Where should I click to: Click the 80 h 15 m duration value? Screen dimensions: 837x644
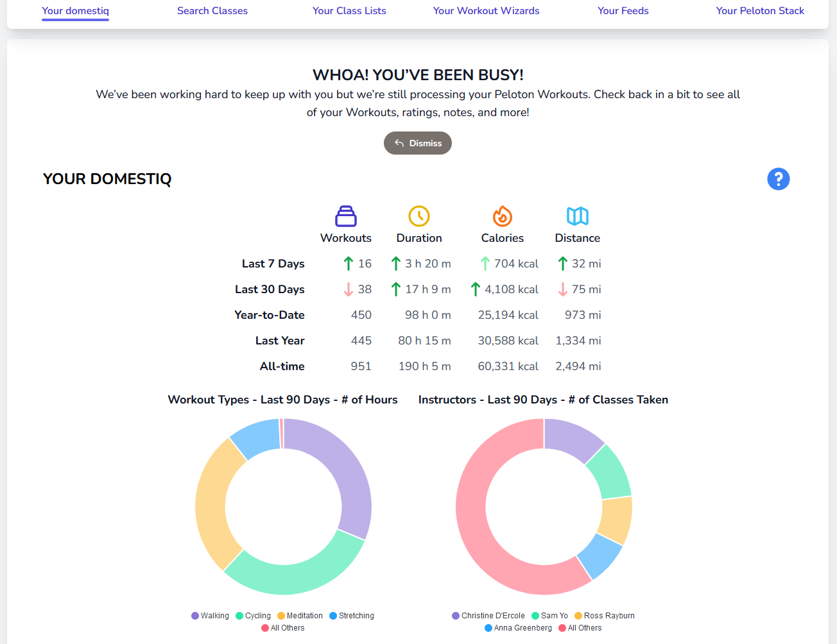[x=424, y=341]
